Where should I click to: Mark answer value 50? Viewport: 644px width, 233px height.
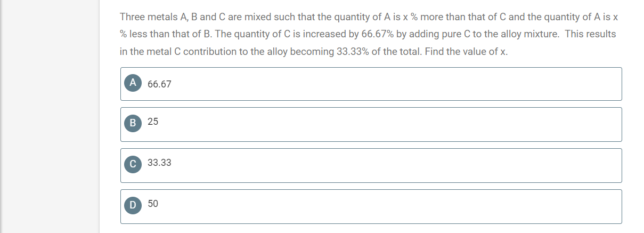coord(153,204)
